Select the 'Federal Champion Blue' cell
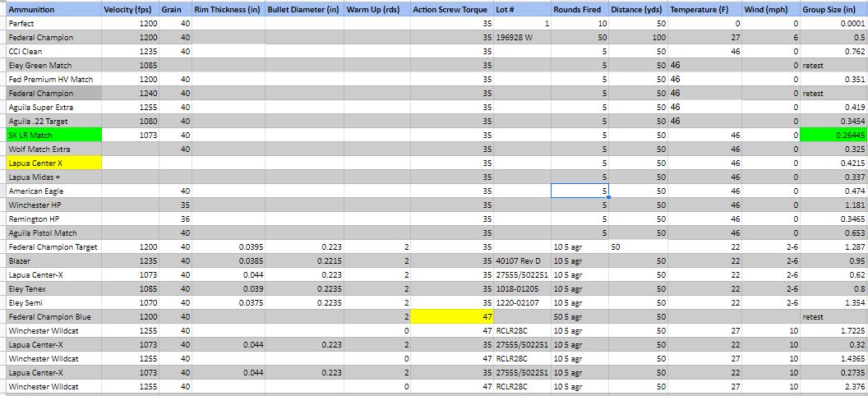The image size is (868, 396). [x=55, y=317]
